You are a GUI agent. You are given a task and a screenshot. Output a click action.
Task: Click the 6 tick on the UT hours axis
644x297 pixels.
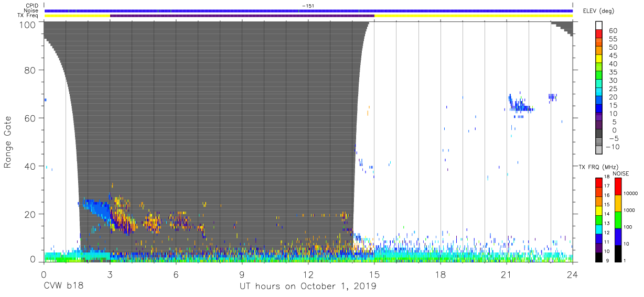(176, 274)
